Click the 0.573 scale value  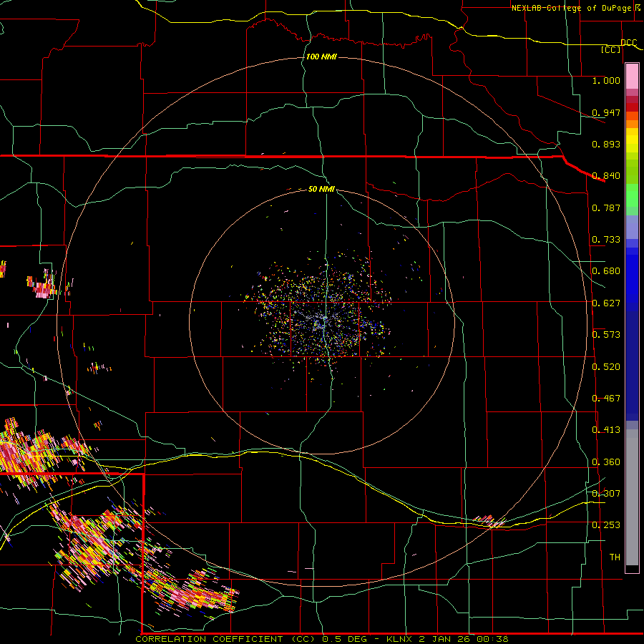point(606,334)
